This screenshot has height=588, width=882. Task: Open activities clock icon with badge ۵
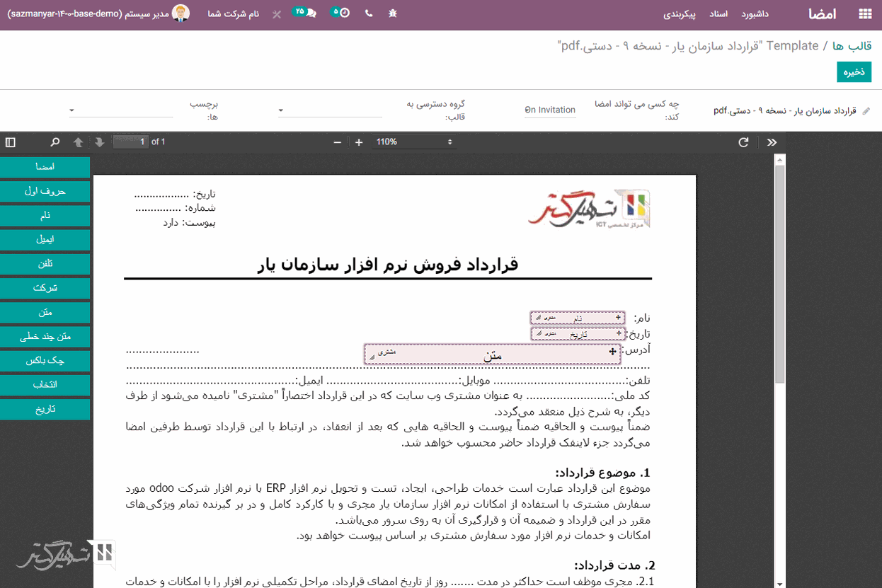coord(340,13)
